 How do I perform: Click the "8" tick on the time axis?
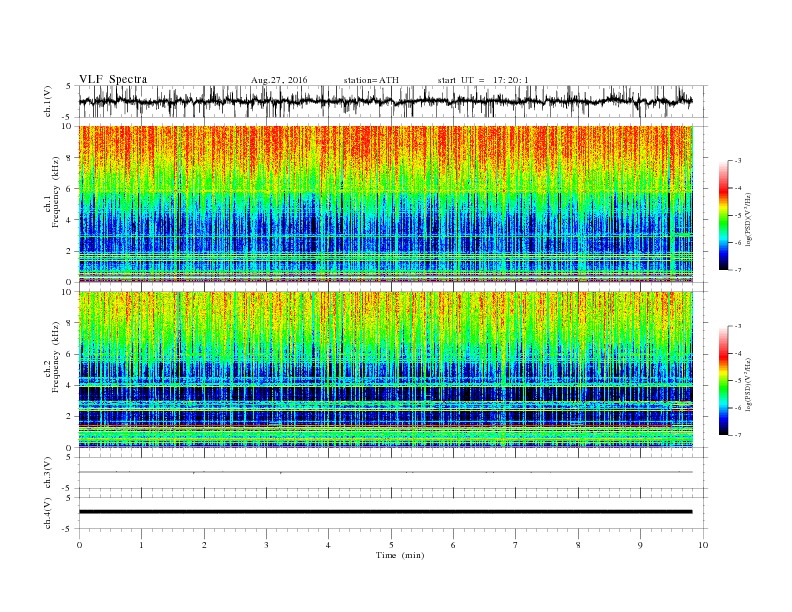tap(578, 545)
